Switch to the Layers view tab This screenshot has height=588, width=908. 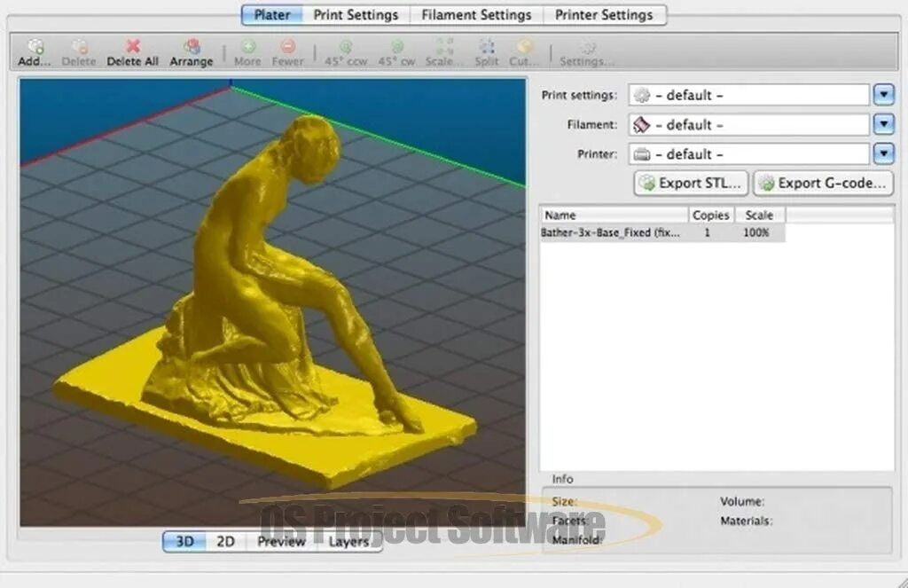click(x=348, y=542)
